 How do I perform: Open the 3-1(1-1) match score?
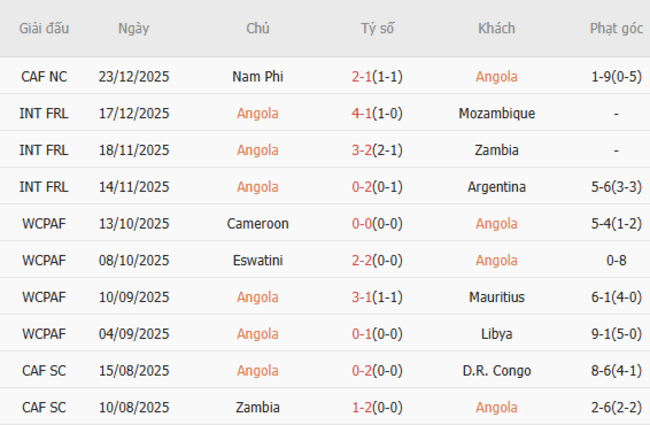pos(377,297)
